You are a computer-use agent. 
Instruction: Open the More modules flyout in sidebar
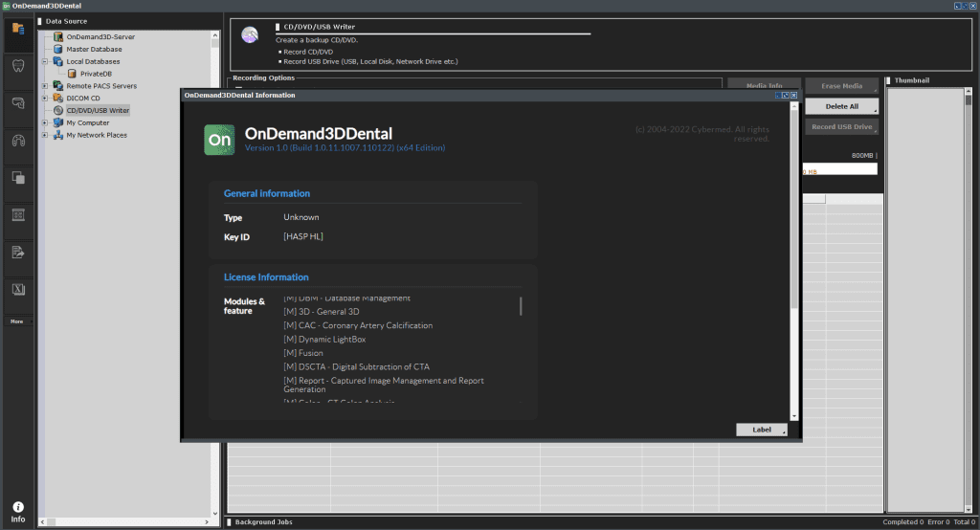click(x=17, y=321)
